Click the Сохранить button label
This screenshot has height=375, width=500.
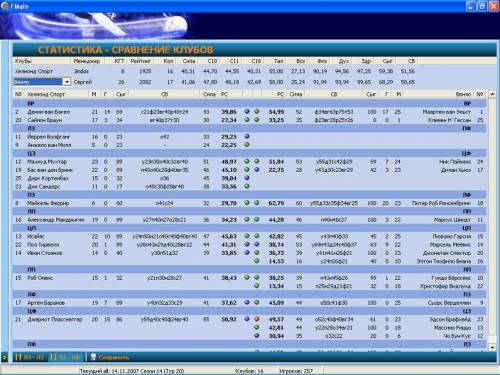click(x=114, y=357)
